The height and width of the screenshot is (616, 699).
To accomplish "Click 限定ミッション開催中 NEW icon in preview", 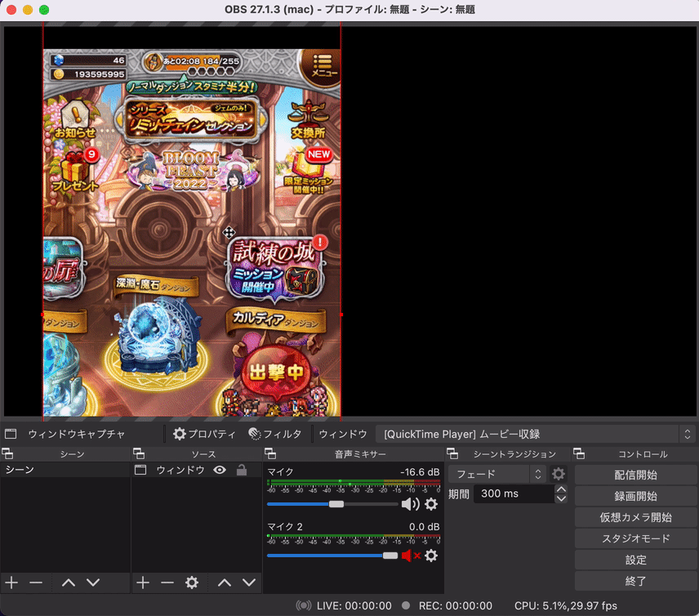I will (x=309, y=172).
